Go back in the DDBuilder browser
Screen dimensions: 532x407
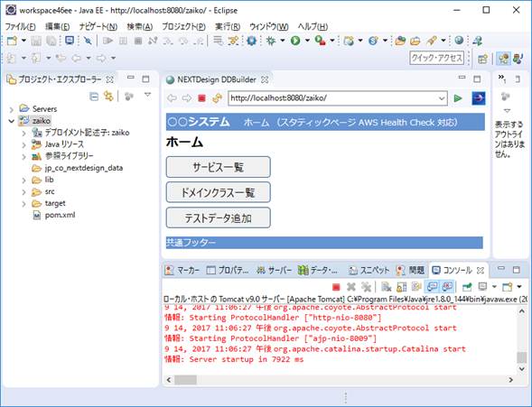coord(172,98)
